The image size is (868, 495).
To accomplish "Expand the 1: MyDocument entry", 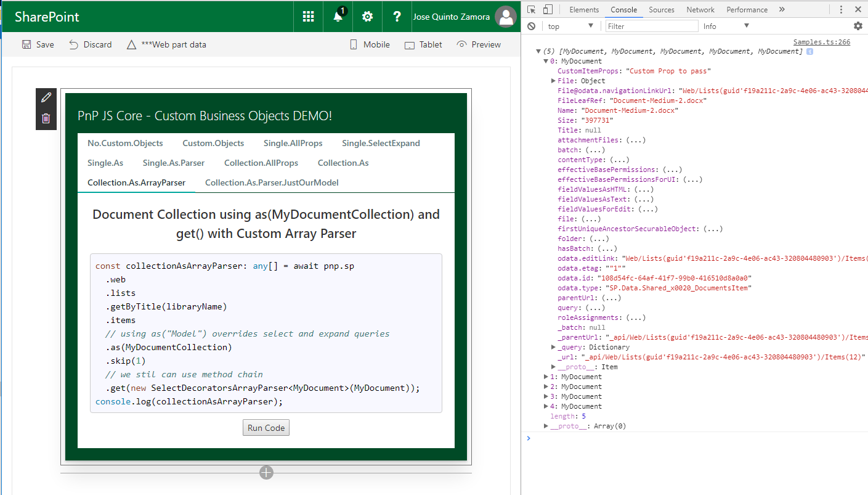I will click(546, 377).
